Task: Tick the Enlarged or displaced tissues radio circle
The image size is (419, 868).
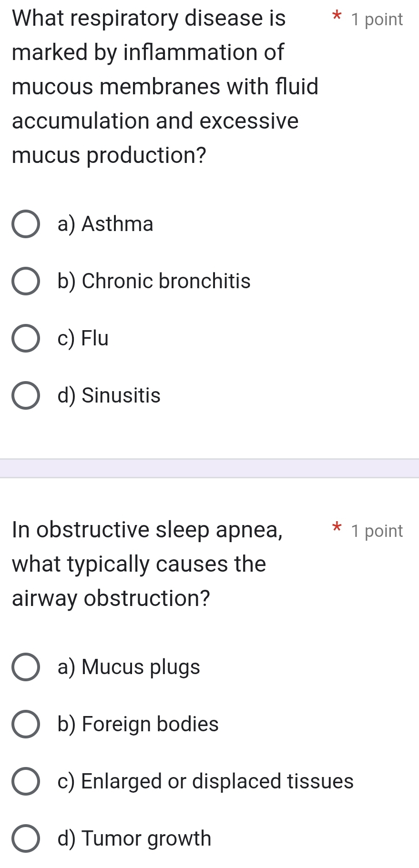Action: (26, 781)
